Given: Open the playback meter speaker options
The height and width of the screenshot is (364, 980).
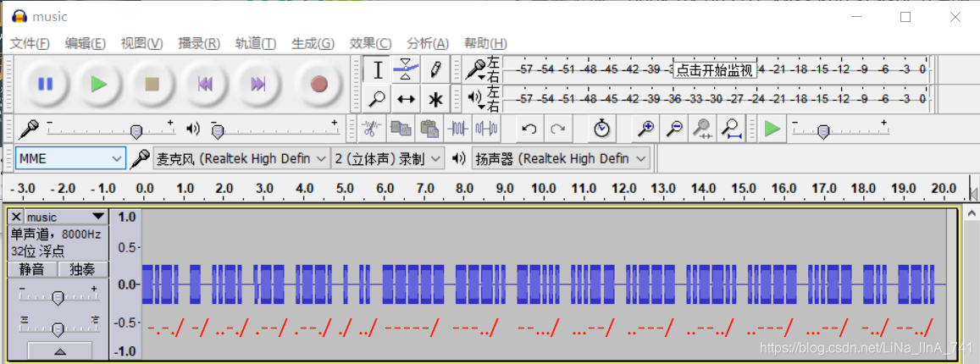Looking at the screenshot, I should (476, 98).
